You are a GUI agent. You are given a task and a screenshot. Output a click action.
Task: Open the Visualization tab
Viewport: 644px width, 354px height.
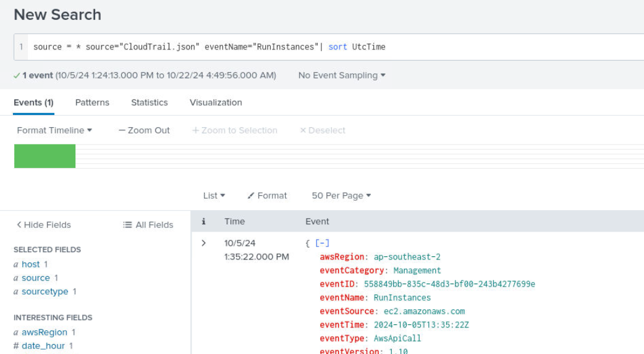pyautogui.click(x=216, y=103)
